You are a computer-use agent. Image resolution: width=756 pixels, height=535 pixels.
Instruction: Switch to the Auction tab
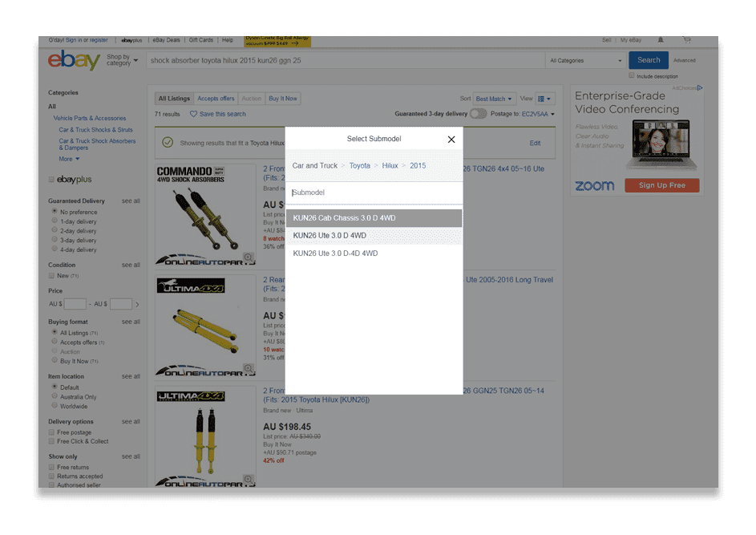tap(251, 99)
